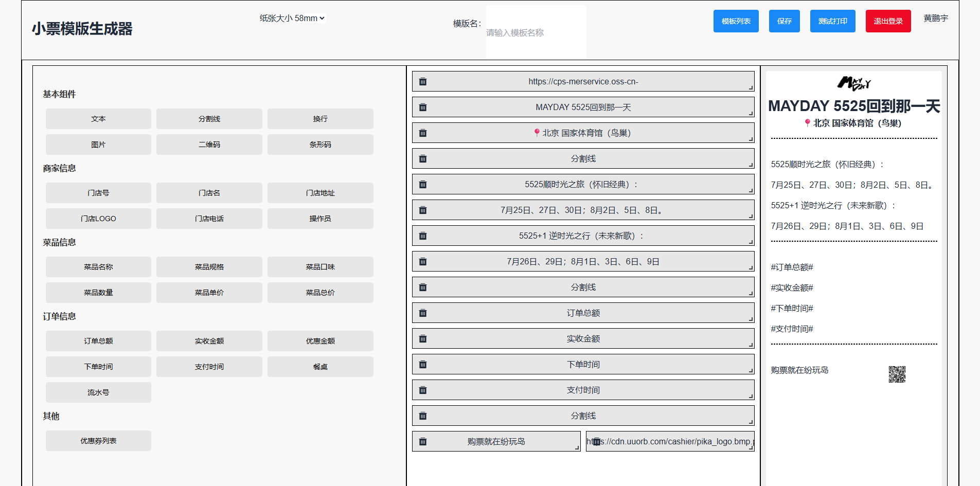The height and width of the screenshot is (486, 980).
Task: Remove the 5525+1 逆时光之行 row
Action: [x=423, y=236]
